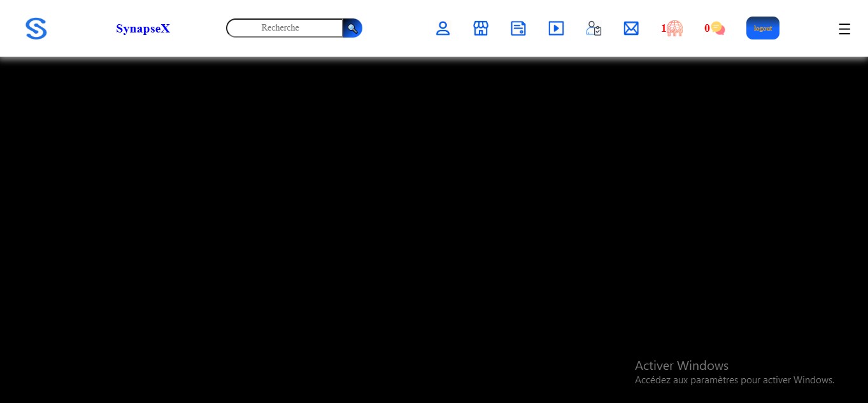Image resolution: width=868 pixels, height=403 pixels.
Task: Click the empty black content area
Action: [x=318, y=223]
